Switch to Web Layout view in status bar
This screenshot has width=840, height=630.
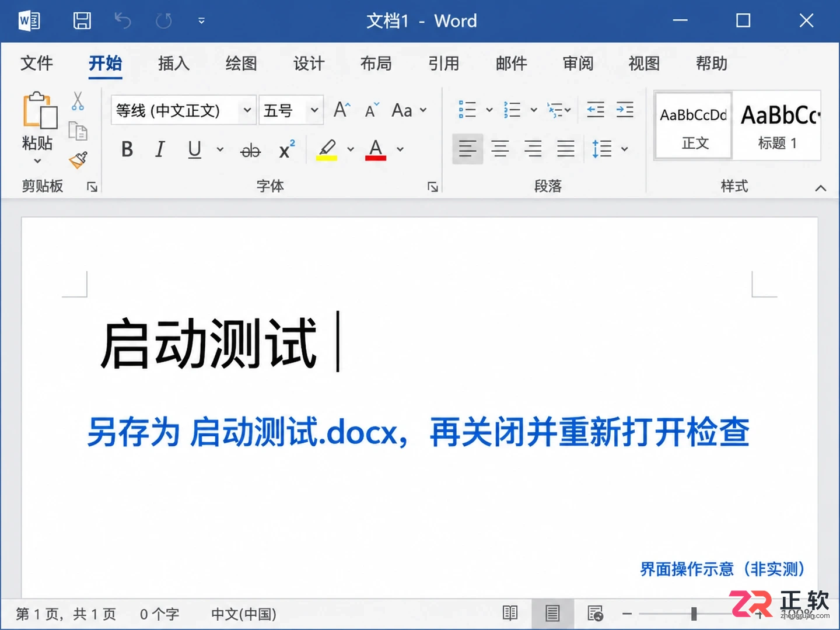[x=595, y=613]
